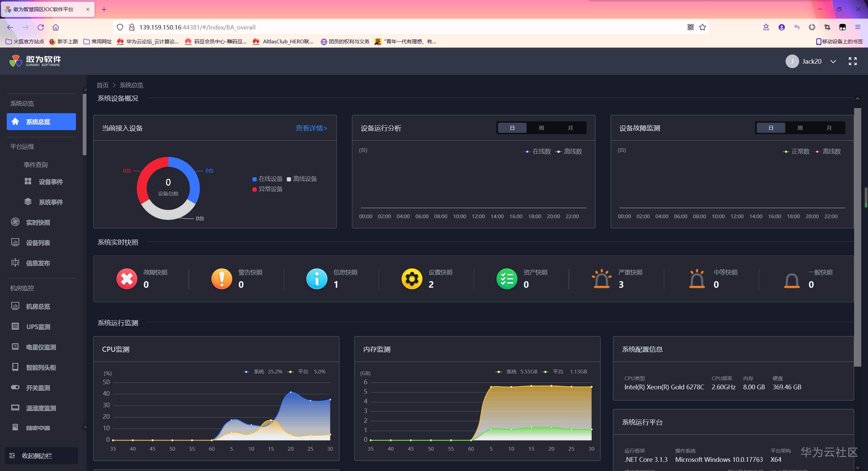Click the red fault snapshot icon
The image size is (868, 471).
127,279
